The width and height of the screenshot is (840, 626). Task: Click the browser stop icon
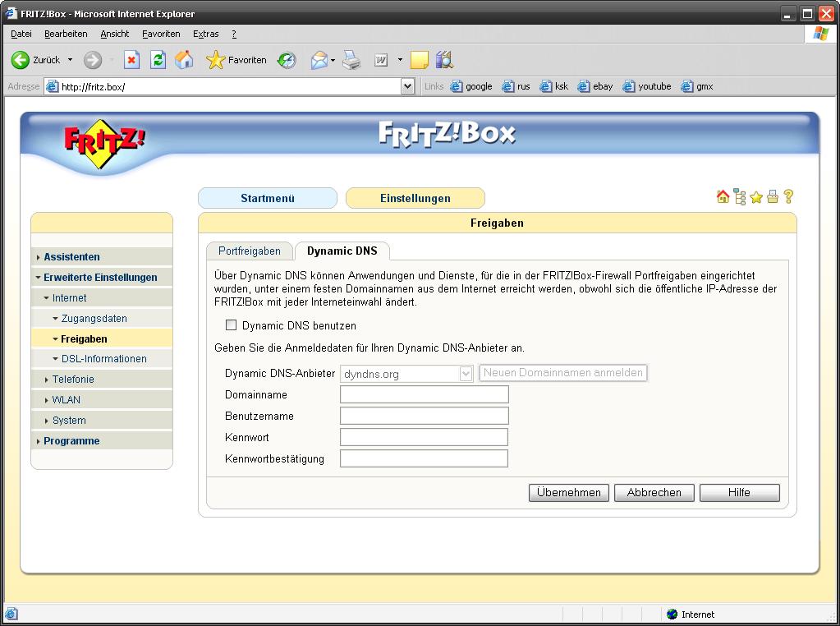pos(131,60)
